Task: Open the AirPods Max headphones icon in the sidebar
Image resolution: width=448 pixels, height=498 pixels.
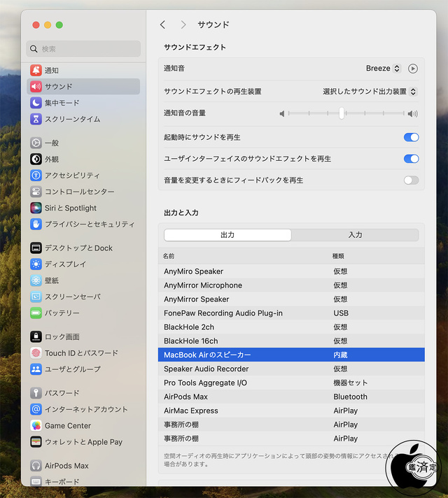Action: pos(36,466)
